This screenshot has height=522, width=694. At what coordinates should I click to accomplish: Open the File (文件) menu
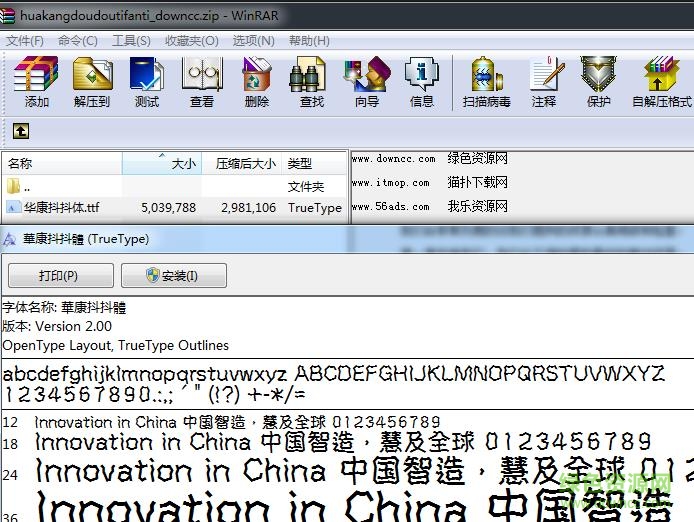click(x=25, y=41)
